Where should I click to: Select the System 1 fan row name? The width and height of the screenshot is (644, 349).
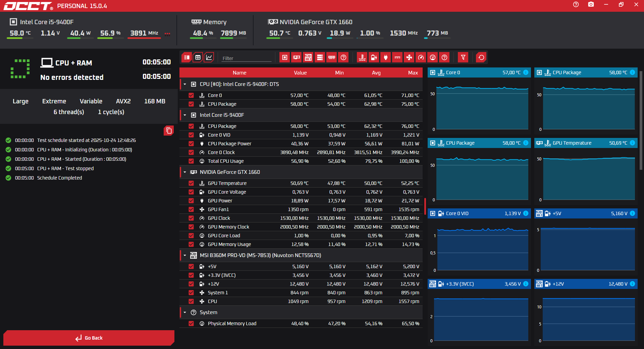pyautogui.click(x=218, y=293)
